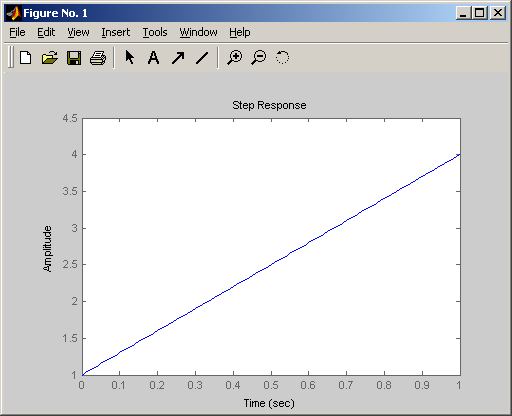
Task: Click the MATLAB logo in title bar
Action: coord(14,13)
